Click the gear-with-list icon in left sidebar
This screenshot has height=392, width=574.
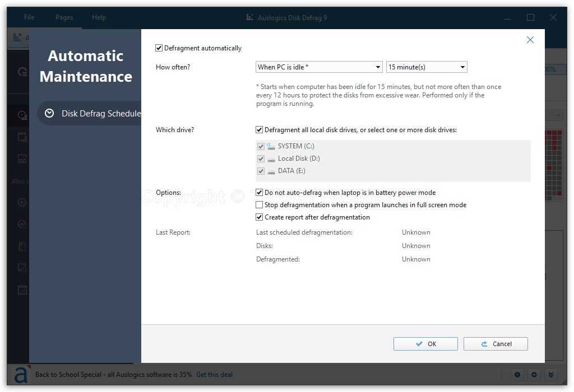pos(22,72)
